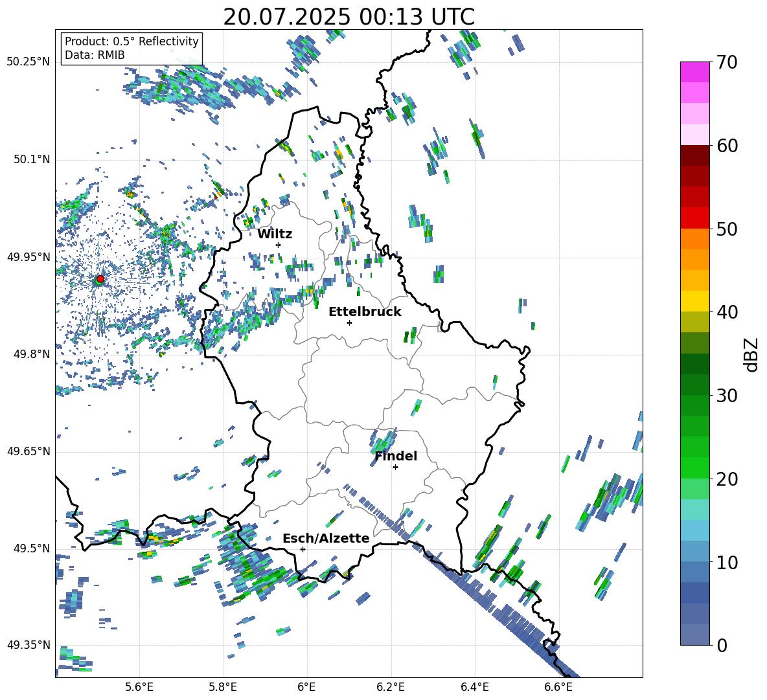The width and height of the screenshot is (767, 700).
Task: Click the 49.5°N latitude label
Action: point(31,548)
